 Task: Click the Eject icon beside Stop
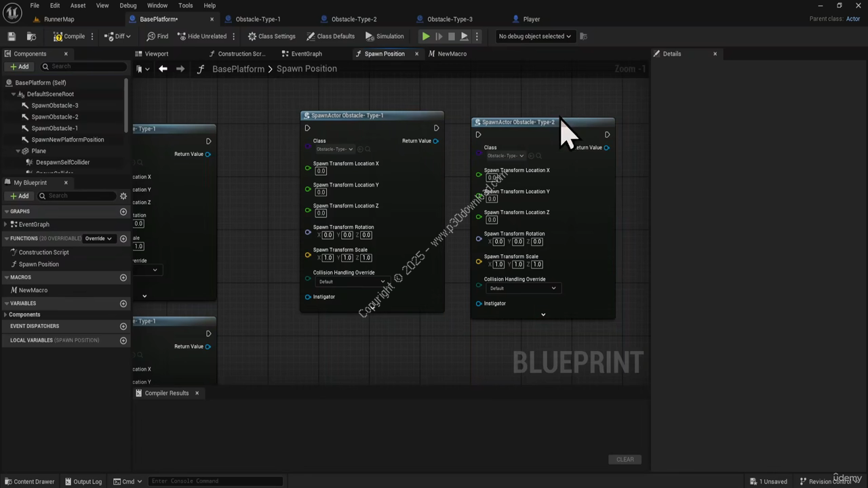point(464,36)
